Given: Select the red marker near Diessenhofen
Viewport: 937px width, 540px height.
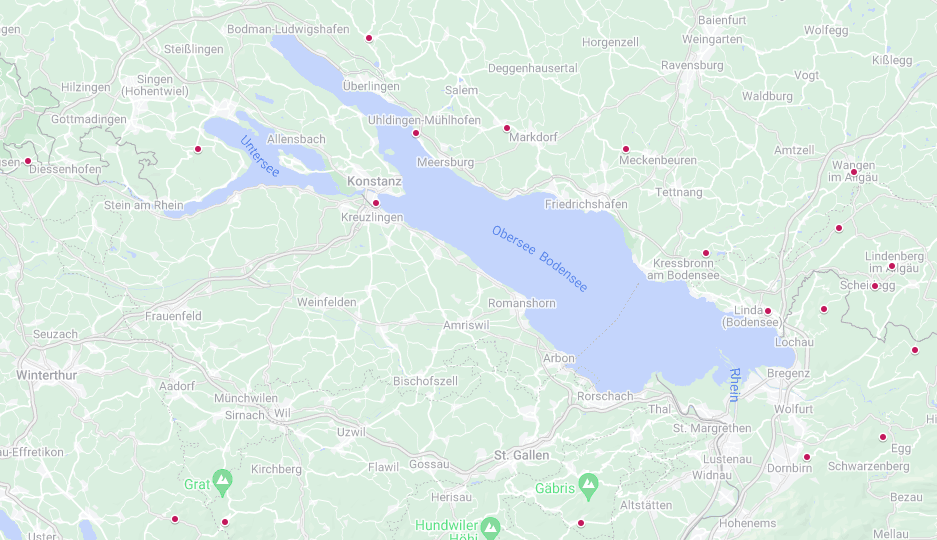Looking at the screenshot, I should pyautogui.click(x=27, y=161).
